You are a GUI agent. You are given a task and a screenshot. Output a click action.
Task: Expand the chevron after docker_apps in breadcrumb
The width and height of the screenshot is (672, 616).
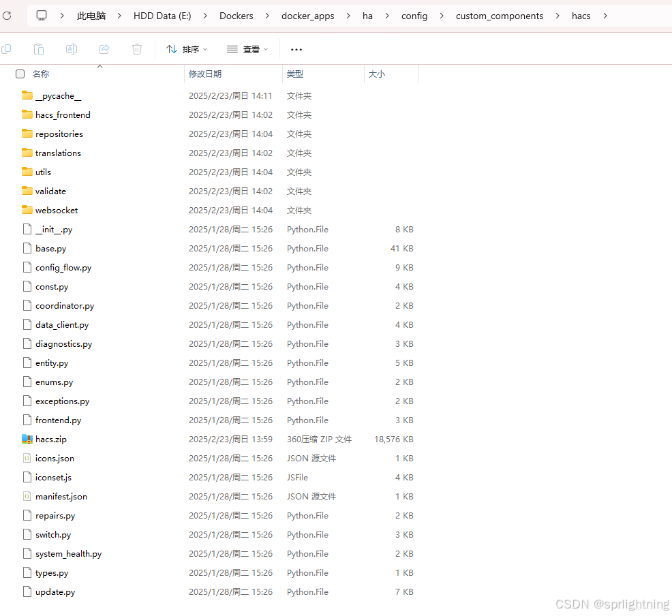(x=348, y=16)
